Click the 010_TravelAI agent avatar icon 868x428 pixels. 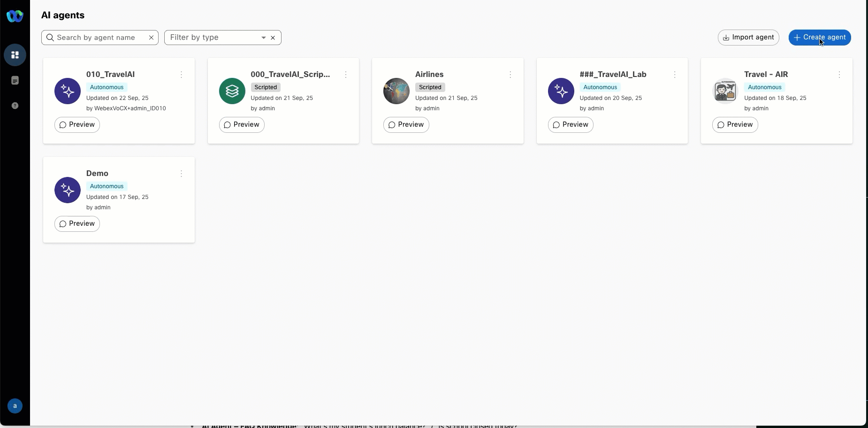pyautogui.click(x=68, y=91)
